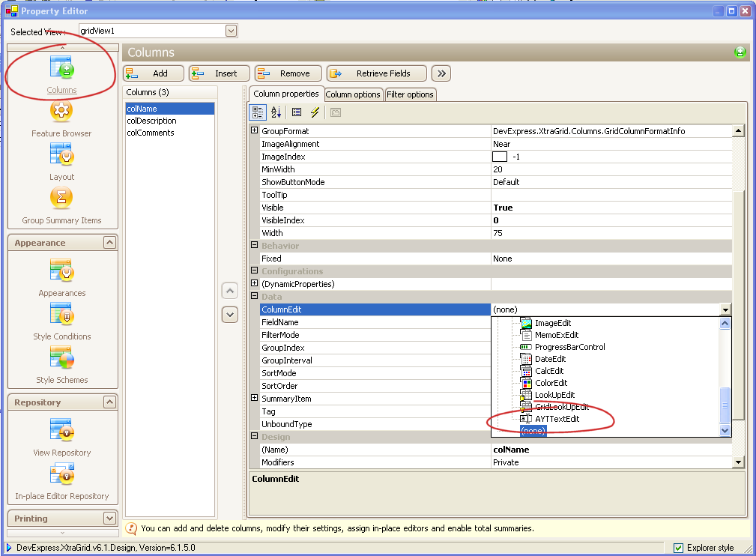Select ColorEdit in the editor list

pos(551,384)
